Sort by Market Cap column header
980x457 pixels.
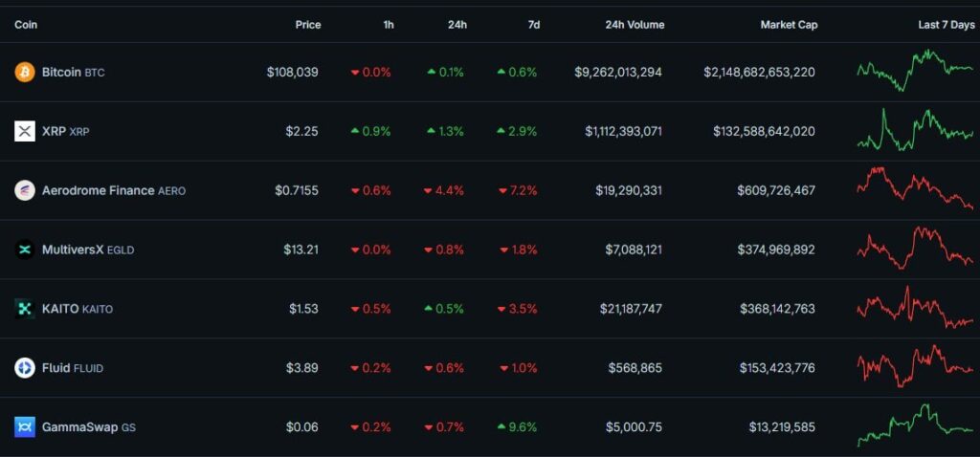[x=789, y=25]
